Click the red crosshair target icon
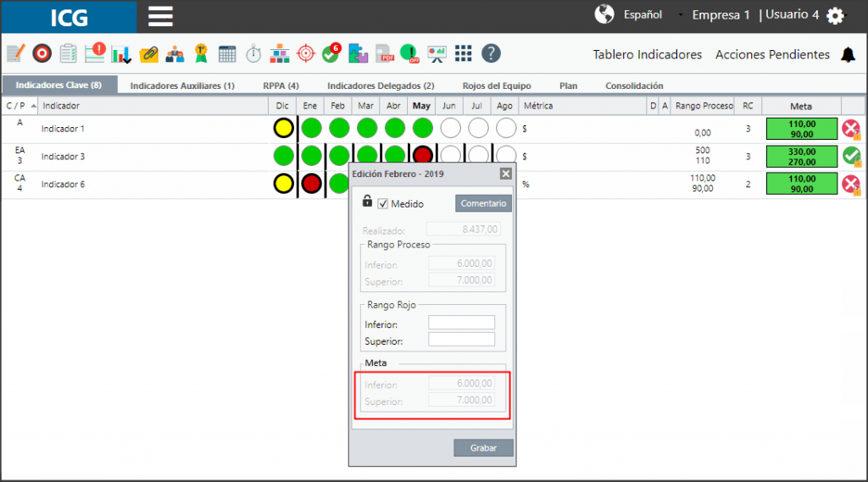The image size is (868, 482). [x=305, y=53]
